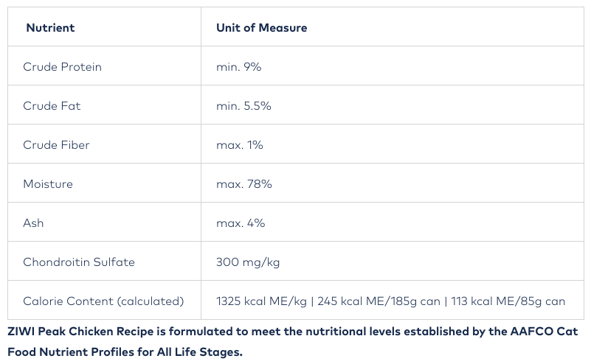Image resolution: width=591 pixels, height=364 pixels.
Task: Select the Crude Protein nutrient cell
Action: [62, 67]
